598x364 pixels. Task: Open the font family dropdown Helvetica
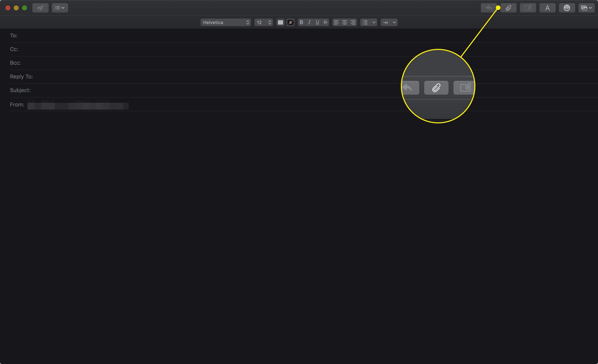click(226, 22)
